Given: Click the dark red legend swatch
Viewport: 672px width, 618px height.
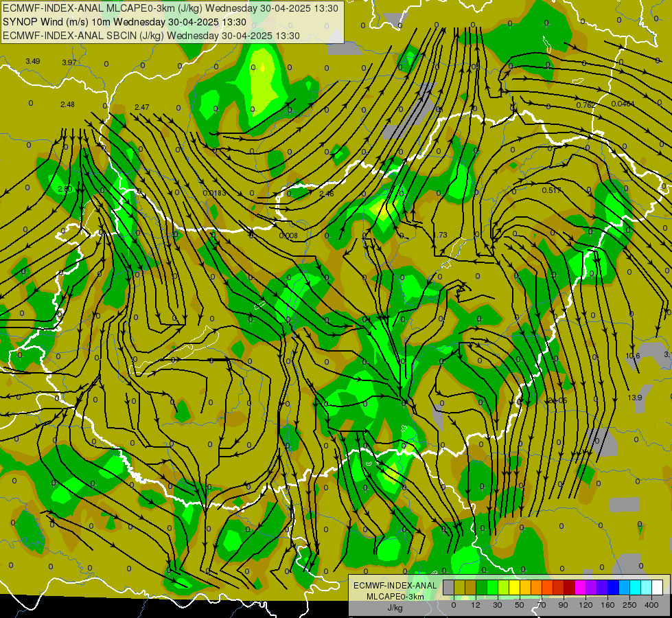Looking at the screenshot, I should pos(569,587).
